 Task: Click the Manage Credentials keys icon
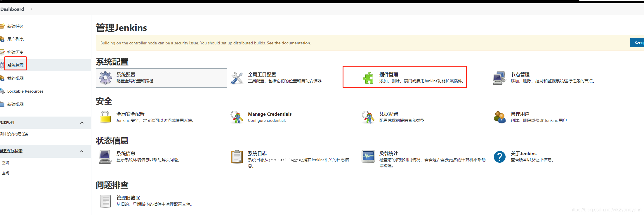(x=237, y=117)
